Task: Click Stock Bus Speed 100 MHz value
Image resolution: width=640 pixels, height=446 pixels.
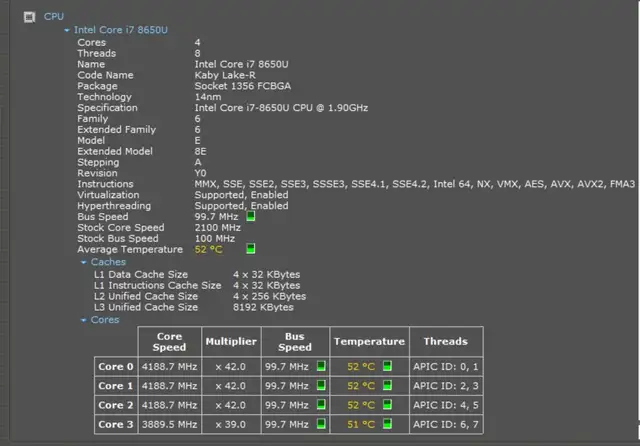Action: coord(215,238)
